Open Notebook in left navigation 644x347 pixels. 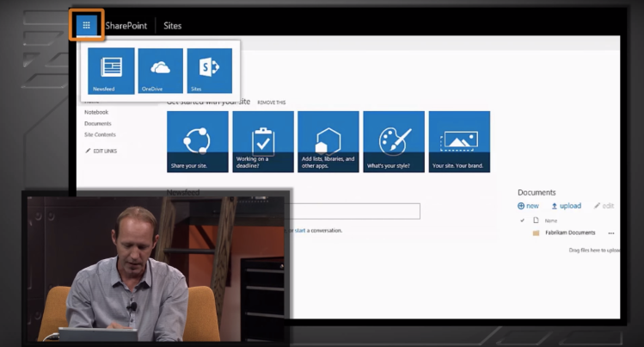click(96, 112)
